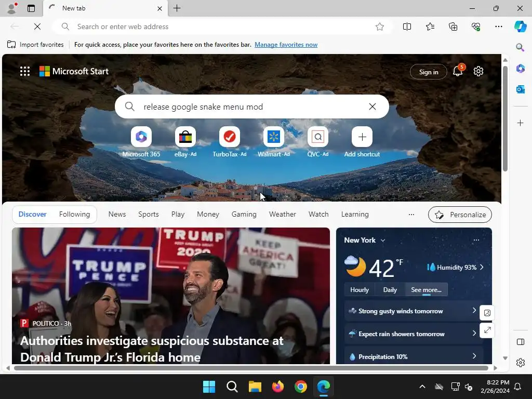Open Firefox from the taskbar

[278, 387]
